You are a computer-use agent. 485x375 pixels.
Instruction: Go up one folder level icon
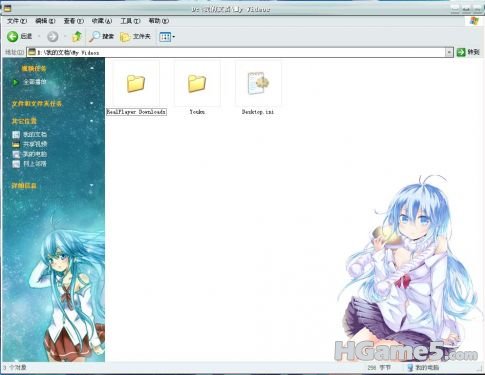point(77,36)
